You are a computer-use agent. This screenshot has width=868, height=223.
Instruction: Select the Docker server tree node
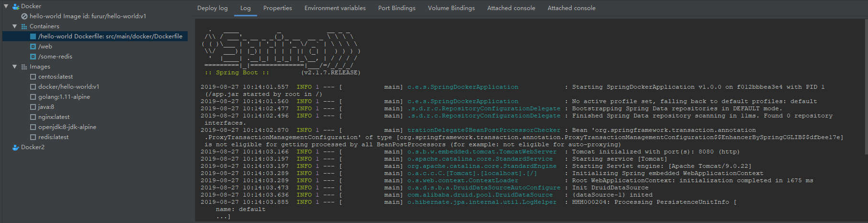coord(31,6)
